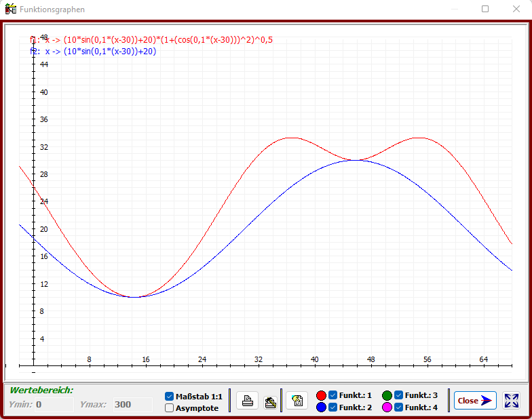
Task: Click the green circle for Funkt. 3
Action: click(x=387, y=395)
